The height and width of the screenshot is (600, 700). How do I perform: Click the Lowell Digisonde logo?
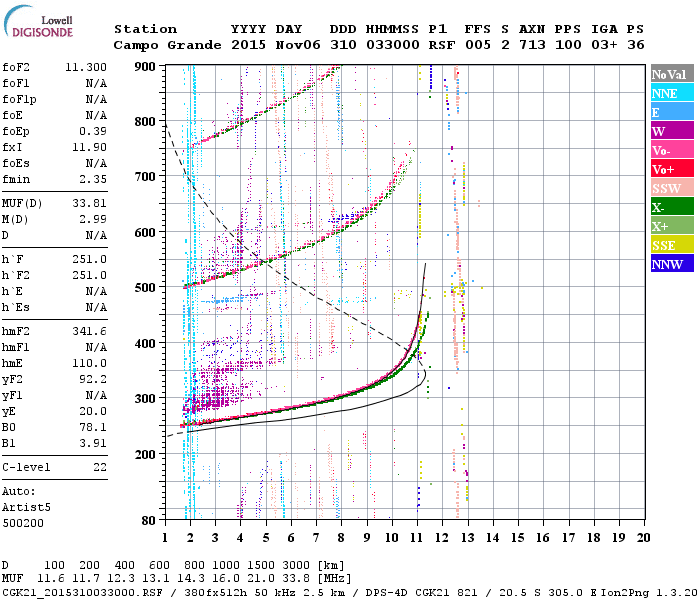click(x=38, y=22)
